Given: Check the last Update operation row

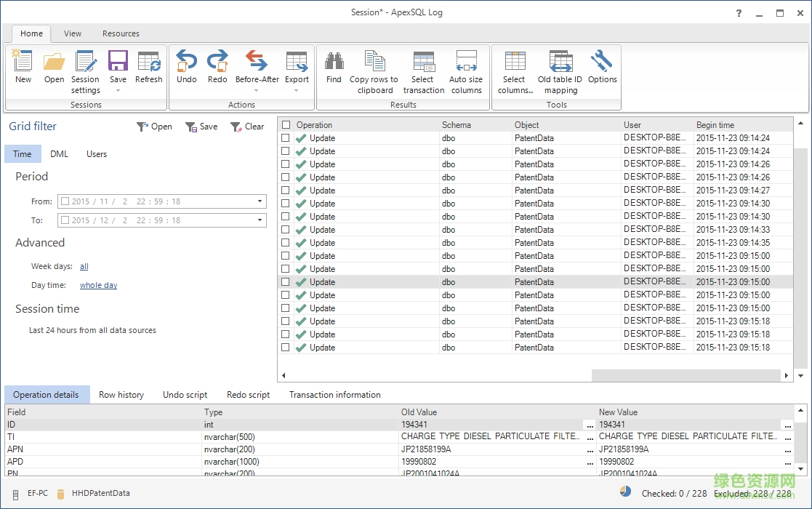Looking at the screenshot, I should click(x=284, y=347).
